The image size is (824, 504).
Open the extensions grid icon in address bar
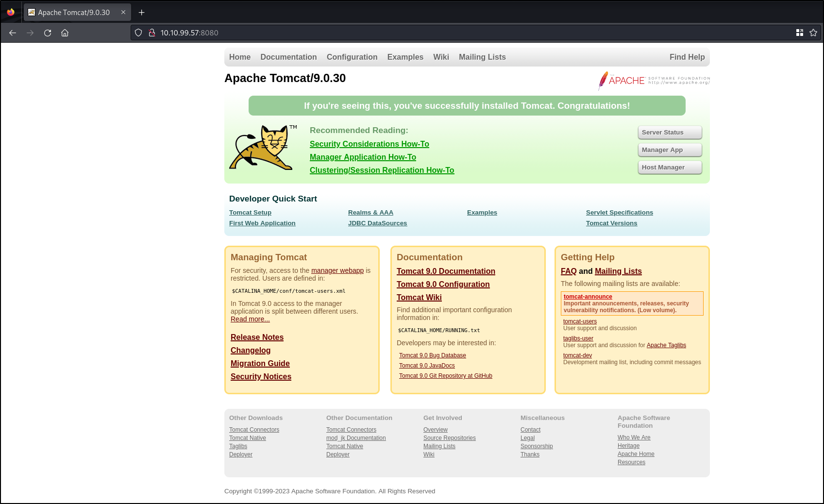click(800, 33)
